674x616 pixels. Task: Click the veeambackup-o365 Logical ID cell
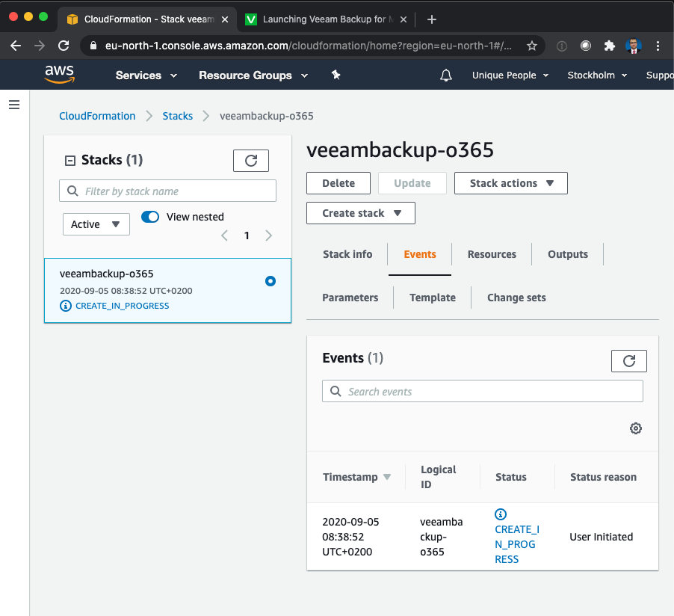tap(441, 537)
